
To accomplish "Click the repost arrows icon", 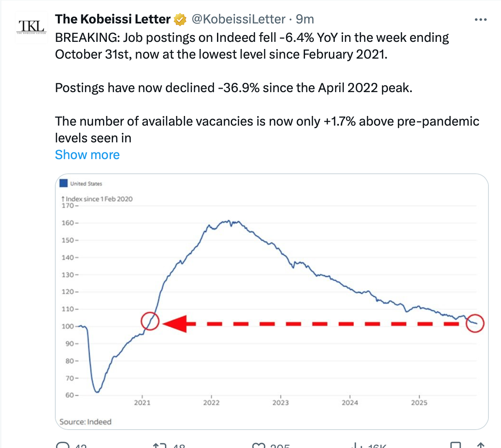I will coord(160,445).
